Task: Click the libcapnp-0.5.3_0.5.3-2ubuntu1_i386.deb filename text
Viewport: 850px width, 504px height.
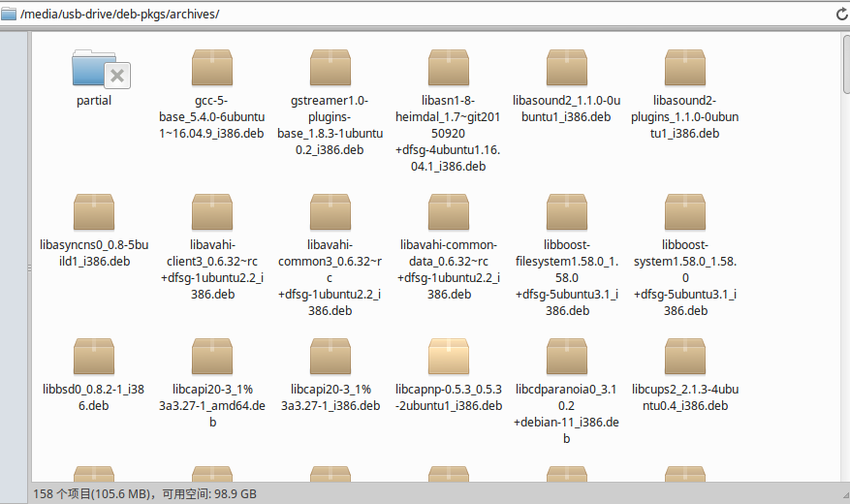Action: (449, 397)
